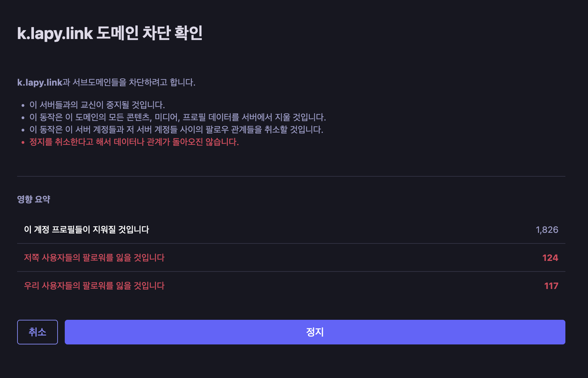The image size is (588, 378).
Task: Click the divider between the 1,826 and 124 rows
Action: [291, 243]
